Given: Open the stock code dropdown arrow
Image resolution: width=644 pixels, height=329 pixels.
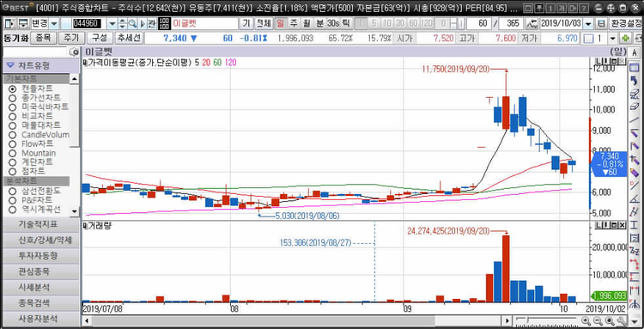Looking at the screenshot, I should click(112, 23).
